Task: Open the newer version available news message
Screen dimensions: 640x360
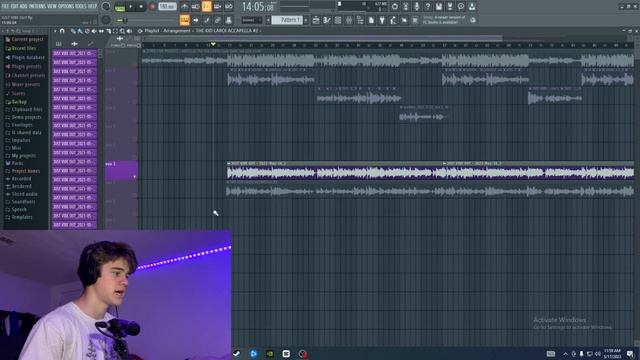Action: (444, 20)
